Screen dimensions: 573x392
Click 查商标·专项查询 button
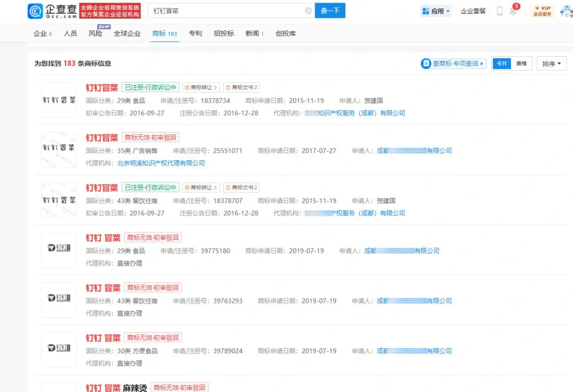[454, 64]
